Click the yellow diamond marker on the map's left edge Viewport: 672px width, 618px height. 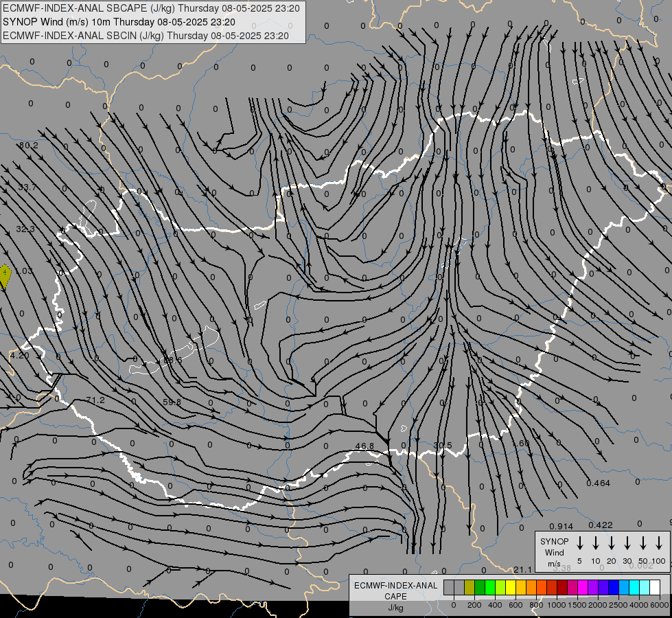[x=4, y=277]
